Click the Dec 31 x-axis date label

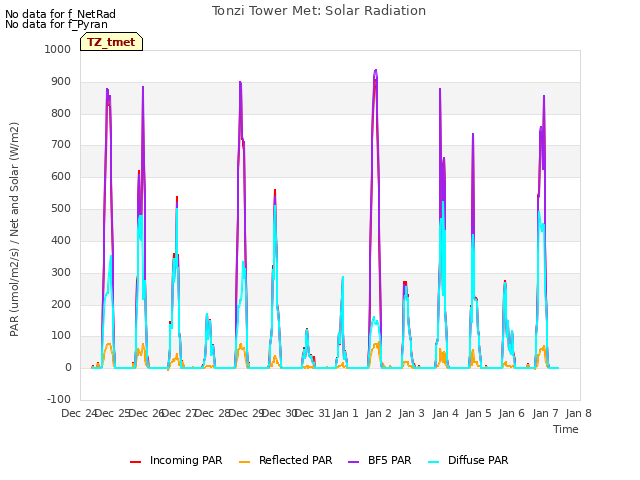pos(313,413)
